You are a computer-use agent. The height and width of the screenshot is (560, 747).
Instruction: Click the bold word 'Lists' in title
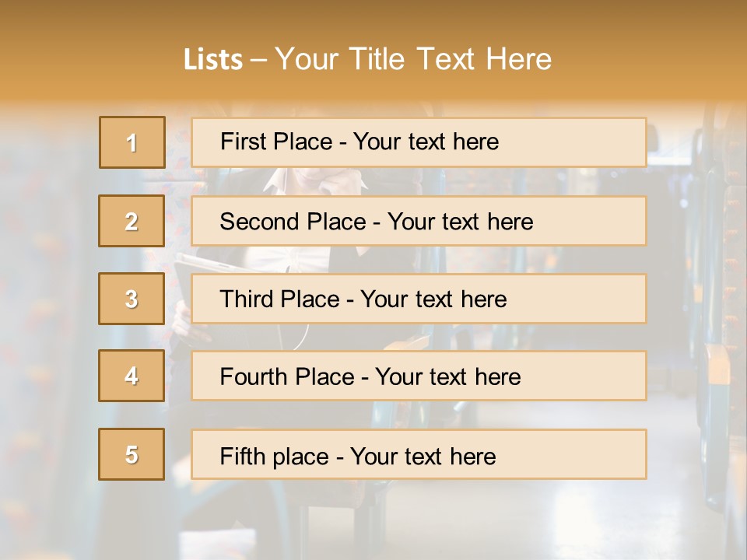pos(213,59)
